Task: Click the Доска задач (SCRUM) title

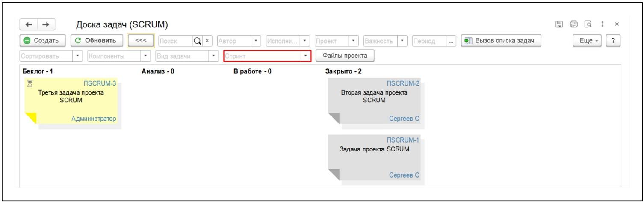Action: click(122, 24)
